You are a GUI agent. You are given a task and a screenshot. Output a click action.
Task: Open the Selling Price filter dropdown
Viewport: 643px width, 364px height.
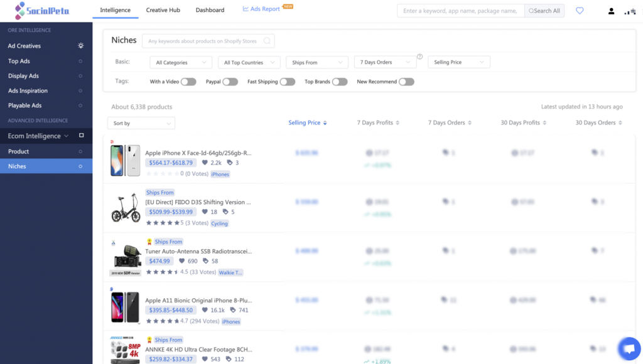click(459, 62)
